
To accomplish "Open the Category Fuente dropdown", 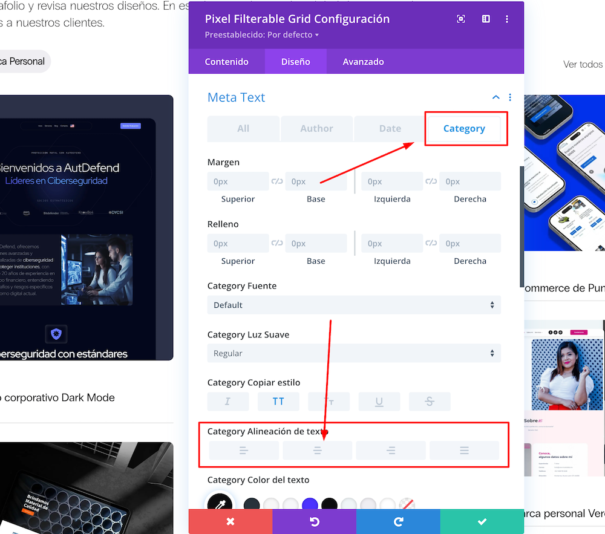I will 353,305.
